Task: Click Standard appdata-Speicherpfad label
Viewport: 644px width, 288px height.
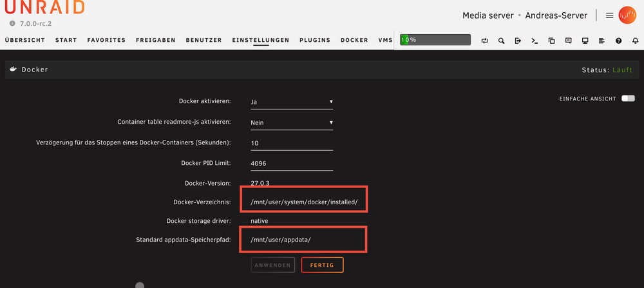Action: tap(184, 240)
